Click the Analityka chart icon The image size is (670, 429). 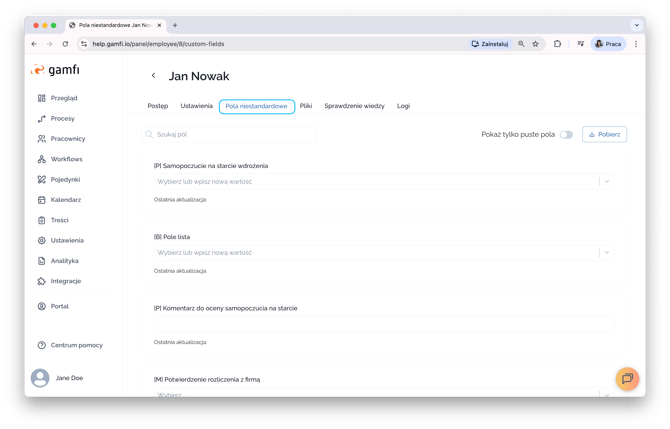coord(41,261)
